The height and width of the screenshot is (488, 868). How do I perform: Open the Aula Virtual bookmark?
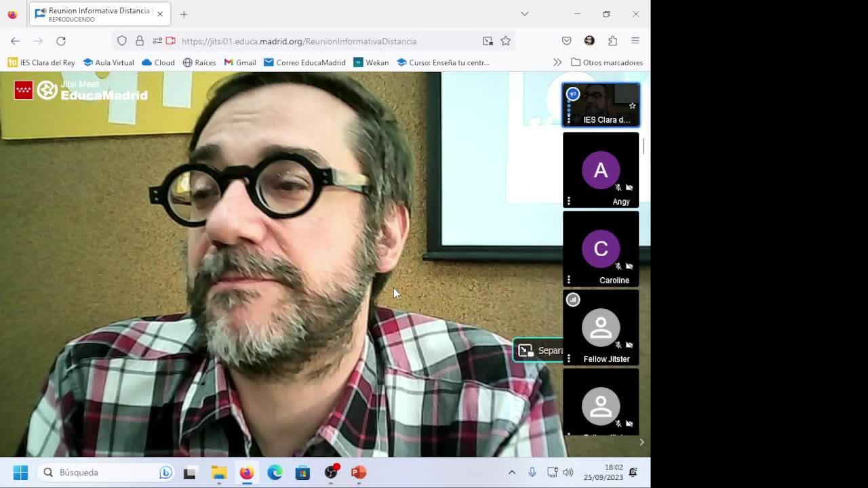pyautogui.click(x=108, y=62)
